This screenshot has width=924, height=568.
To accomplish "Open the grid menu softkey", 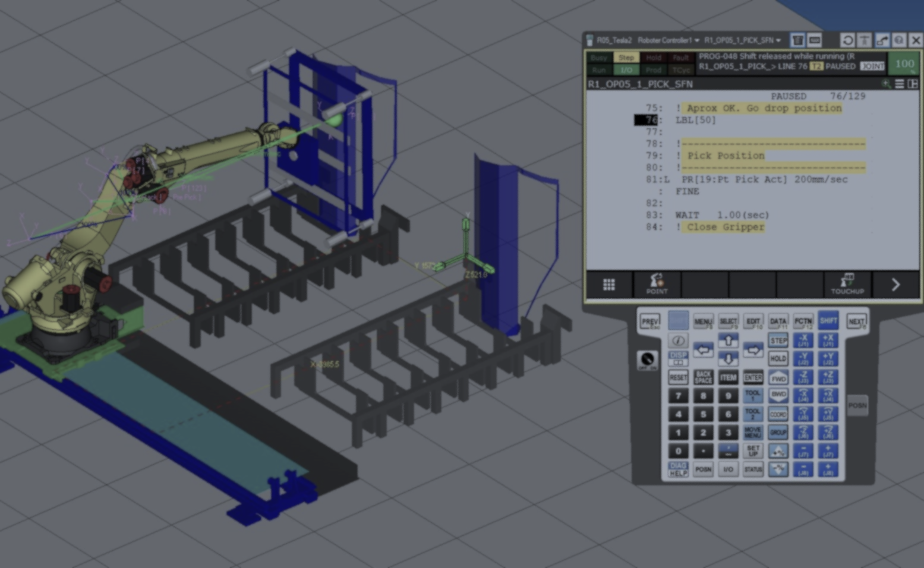I will click(x=609, y=285).
